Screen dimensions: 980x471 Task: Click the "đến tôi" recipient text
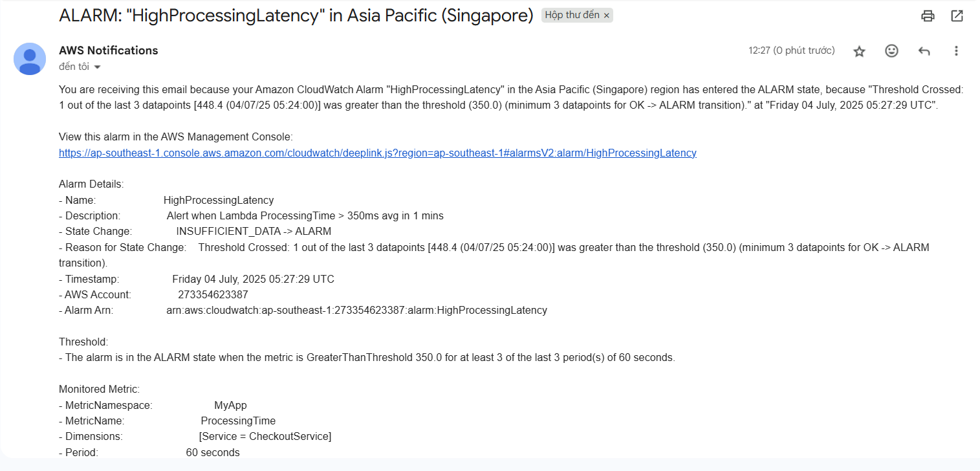pyautogui.click(x=74, y=67)
